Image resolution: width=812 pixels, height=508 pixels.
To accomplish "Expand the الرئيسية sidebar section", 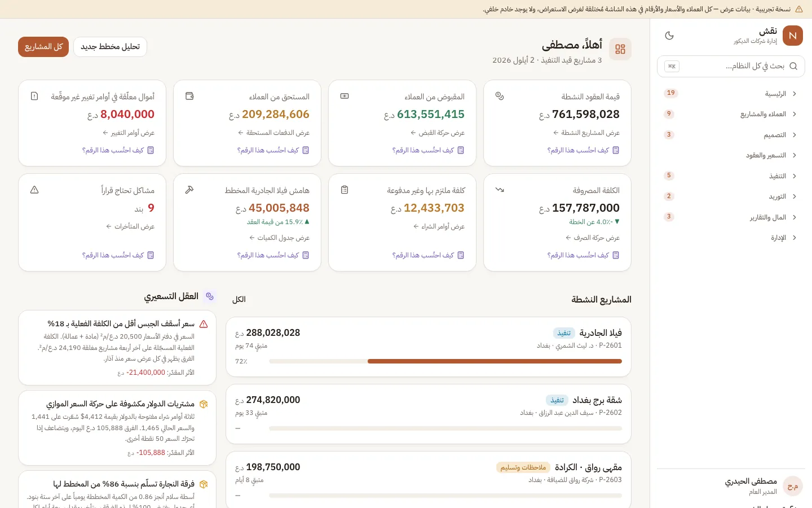I will 731,94.
